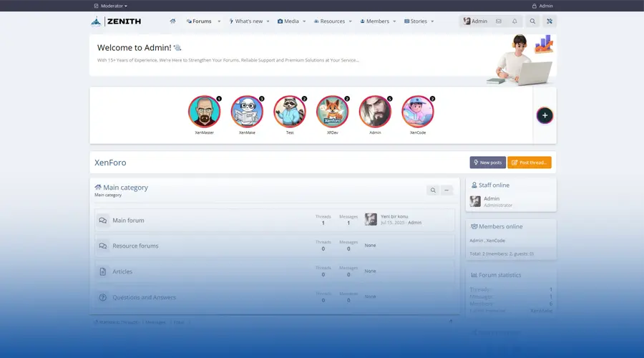Open the style tools icon next to search
Viewport: 644px width, 358px height.
pos(550,21)
